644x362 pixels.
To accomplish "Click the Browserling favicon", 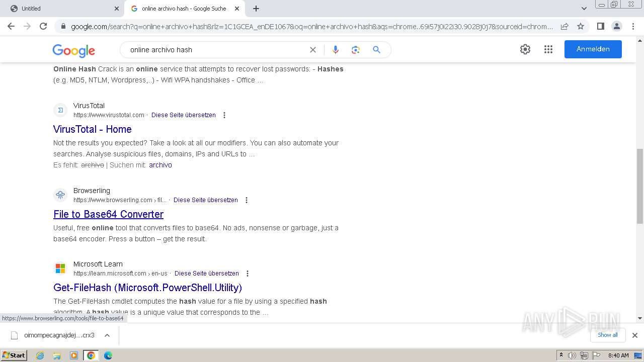I will coord(60,195).
